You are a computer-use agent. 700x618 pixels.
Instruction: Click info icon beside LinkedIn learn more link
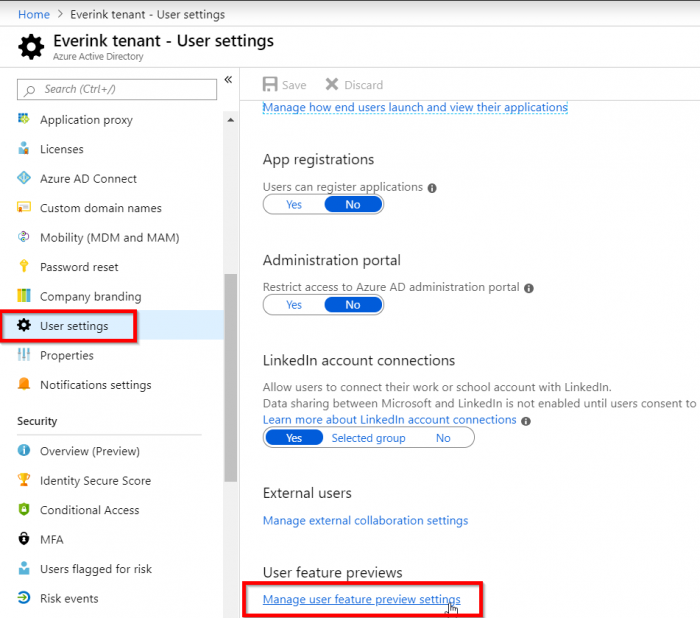pyautogui.click(x=526, y=421)
